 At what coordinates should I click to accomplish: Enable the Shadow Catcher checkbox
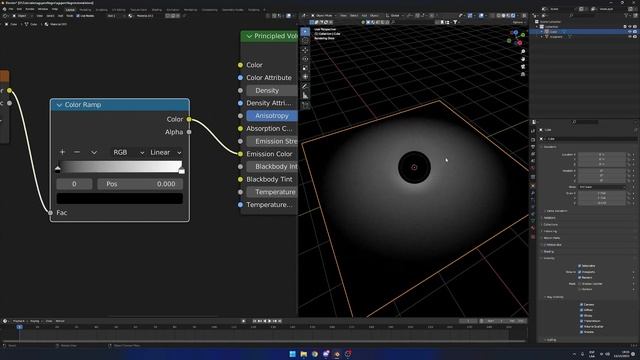[x=579, y=284]
